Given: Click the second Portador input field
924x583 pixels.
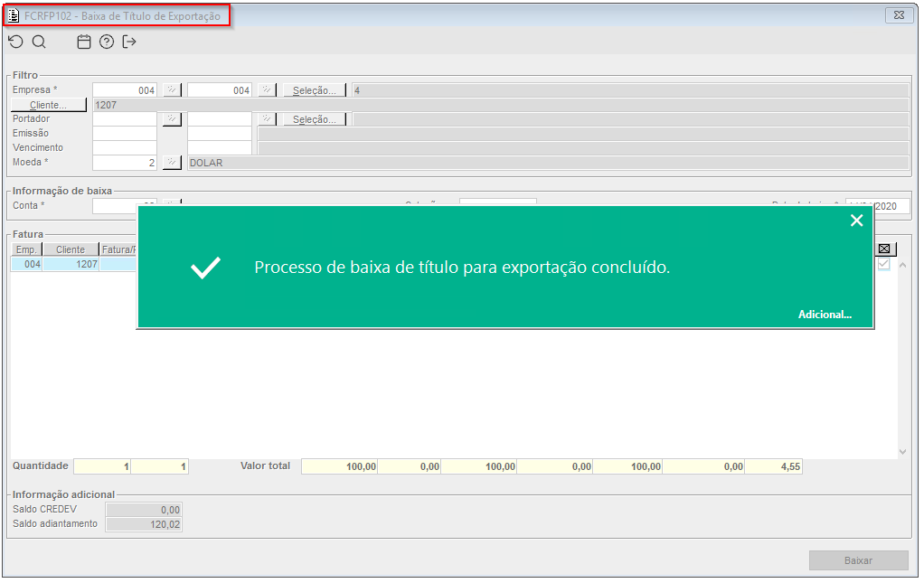Looking at the screenshot, I should click(220, 119).
